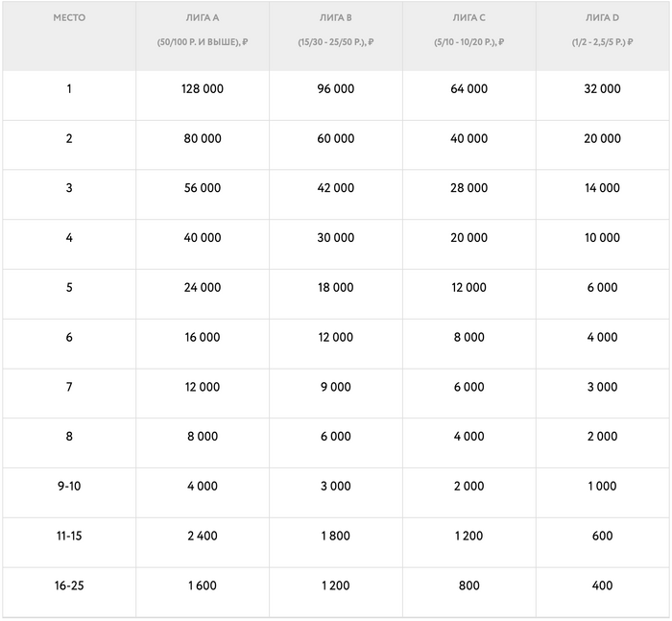This screenshot has height=621, width=672.
Task: Click the 16 000 cell in Лига A
Action: click(x=202, y=338)
